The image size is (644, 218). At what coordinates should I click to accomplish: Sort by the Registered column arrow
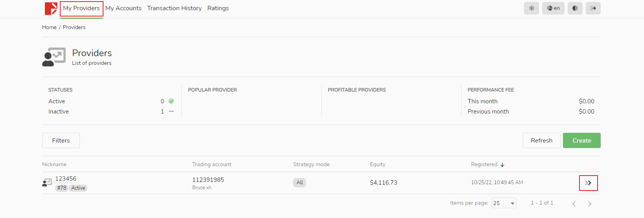pyautogui.click(x=502, y=165)
